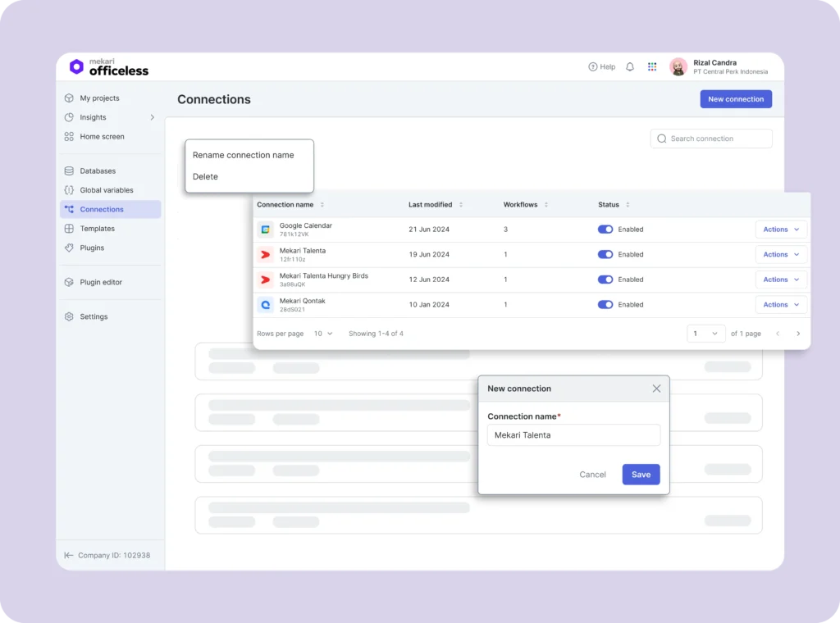Close the New connection dialog

pos(656,389)
